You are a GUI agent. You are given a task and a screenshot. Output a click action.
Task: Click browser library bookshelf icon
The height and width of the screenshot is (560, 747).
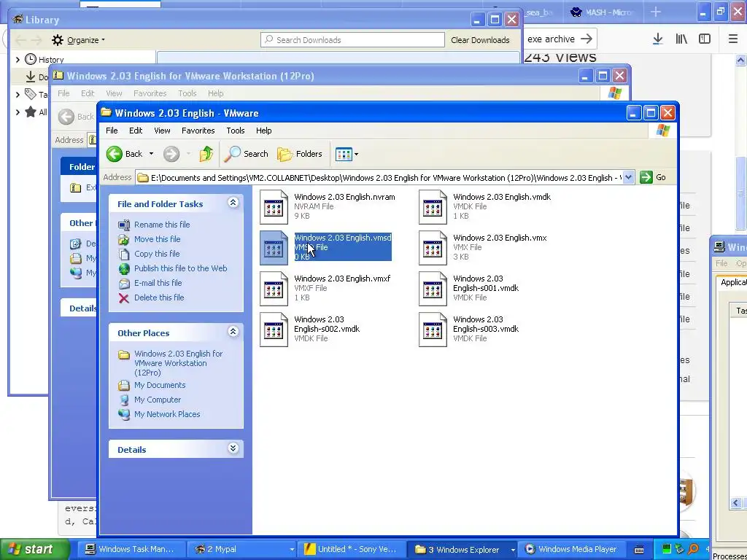(681, 39)
